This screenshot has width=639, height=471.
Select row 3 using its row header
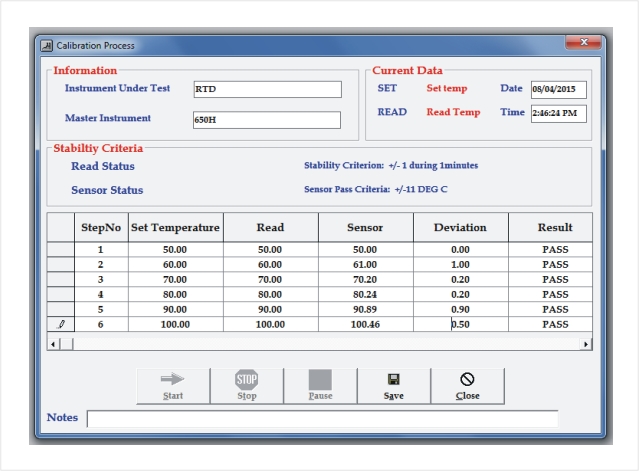click(61, 280)
